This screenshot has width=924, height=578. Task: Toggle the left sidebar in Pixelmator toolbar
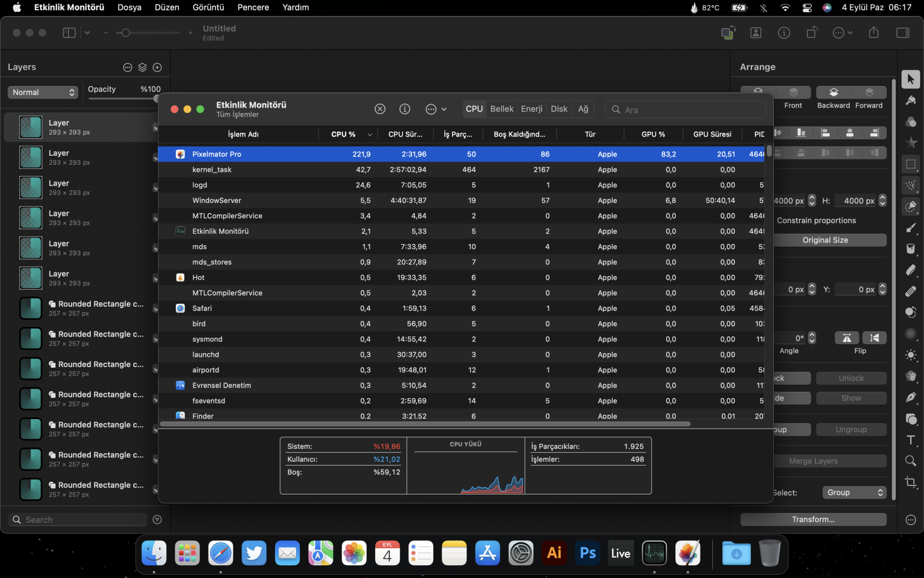pyautogui.click(x=69, y=33)
